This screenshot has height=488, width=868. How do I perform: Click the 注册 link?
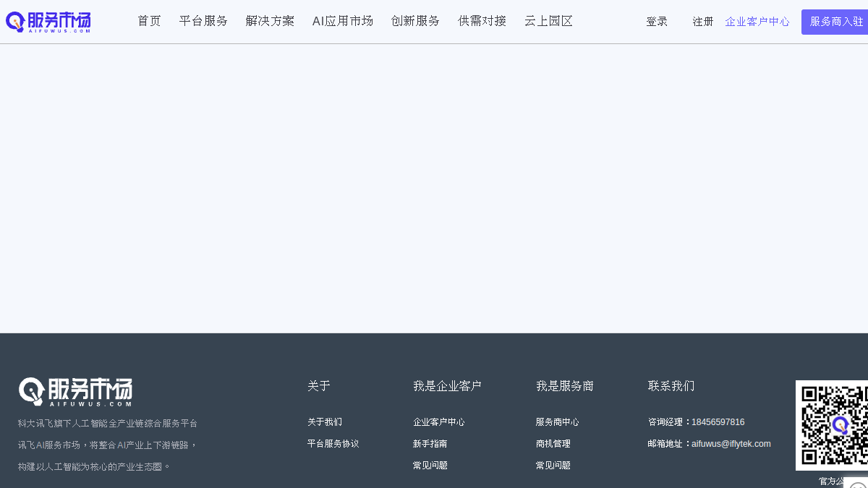click(x=703, y=22)
